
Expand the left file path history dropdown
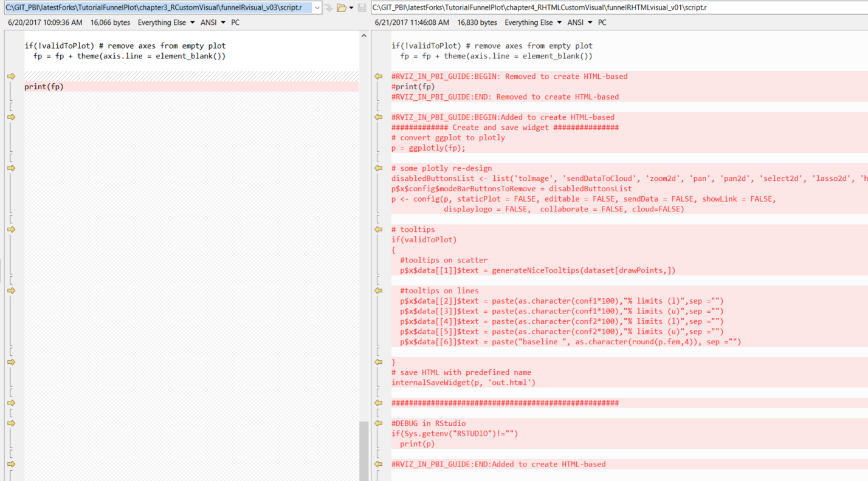pos(317,8)
